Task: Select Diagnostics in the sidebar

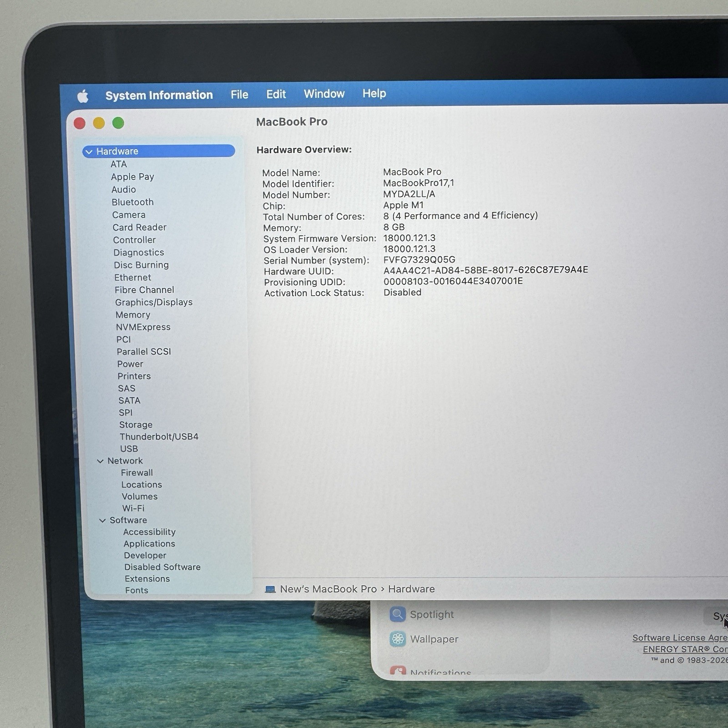Action: pos(139,253)
